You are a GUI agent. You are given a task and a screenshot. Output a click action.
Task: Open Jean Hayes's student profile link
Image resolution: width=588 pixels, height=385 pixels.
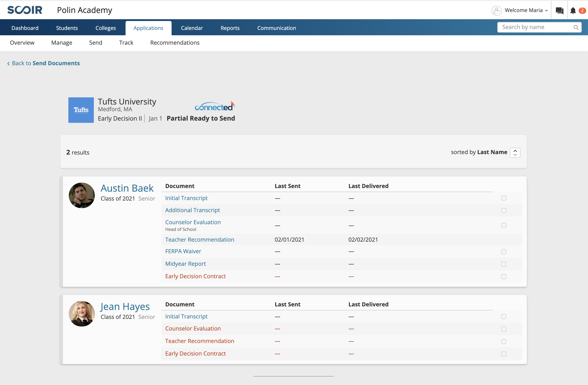tap(125, 306)
